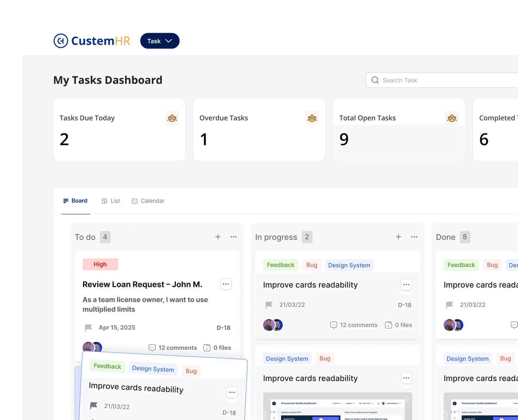Click the CustemHR logo
The width and height of the screenshot is (518, 420).
[92, 41]
